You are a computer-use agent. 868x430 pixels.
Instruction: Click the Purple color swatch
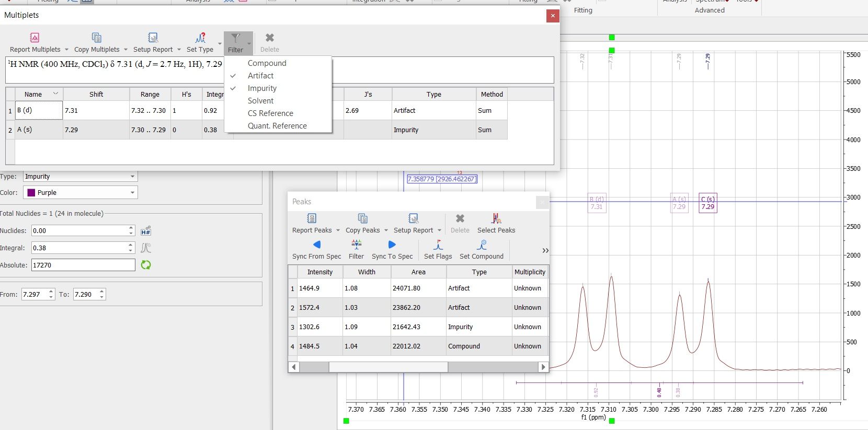(31, 193)
